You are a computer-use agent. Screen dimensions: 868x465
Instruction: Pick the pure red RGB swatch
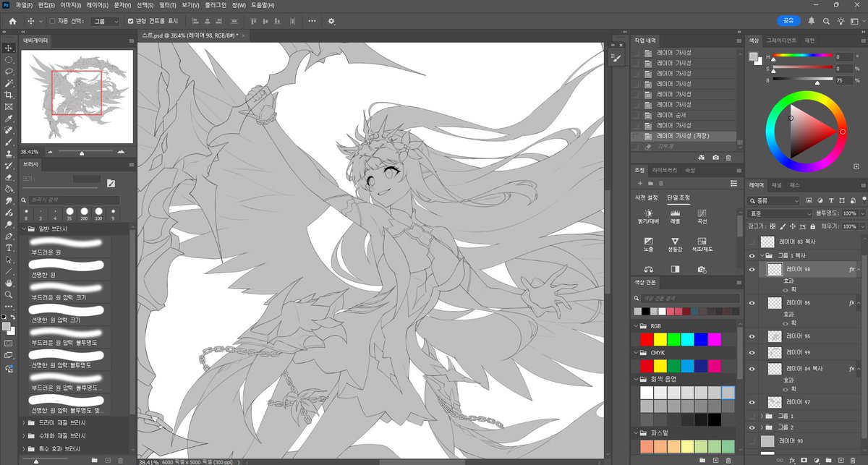coord(646,339)
